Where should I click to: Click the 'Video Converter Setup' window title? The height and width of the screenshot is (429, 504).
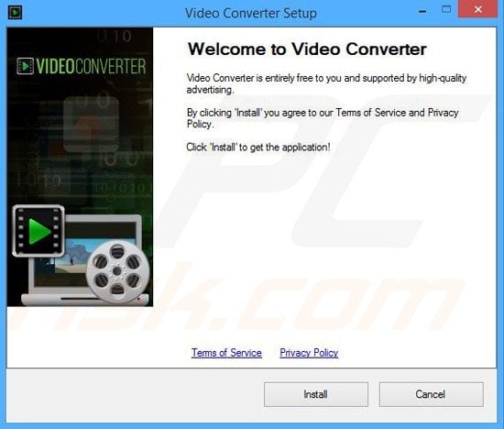point(251,13)
